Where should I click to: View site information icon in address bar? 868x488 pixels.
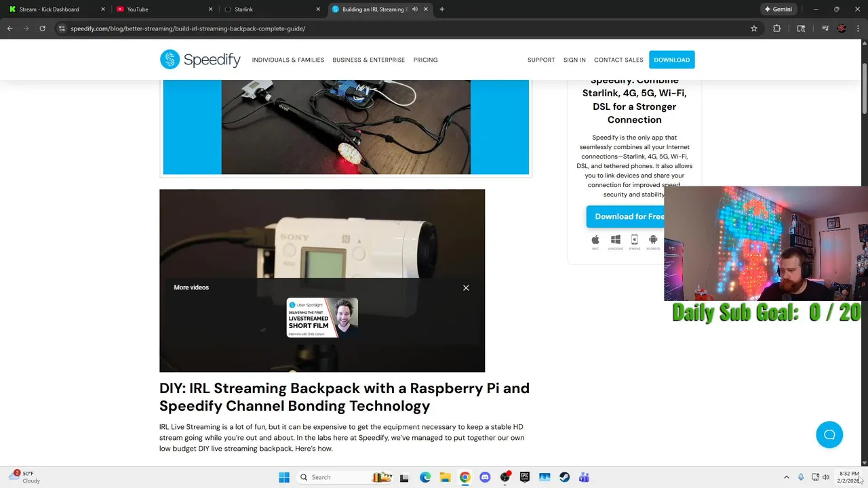[62, 28]
